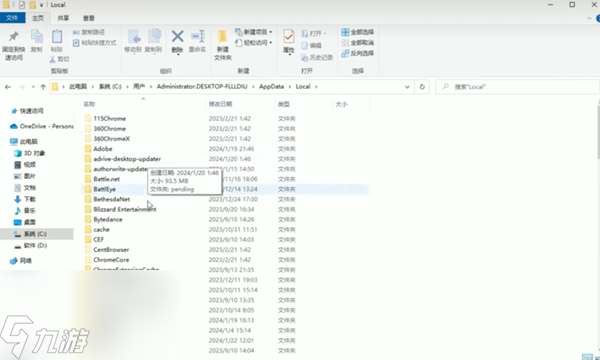The width and height of the screenshot is (600, 360).
Task: Click the Move to icon
Action: click(134, 37)
